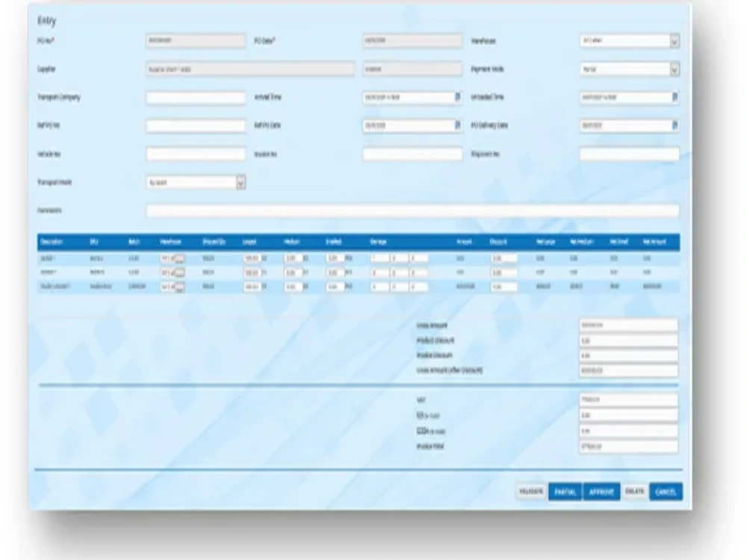Focus the Ref PO No input field
The height and width of the screenshot is (560, 747).
[196, 125]
